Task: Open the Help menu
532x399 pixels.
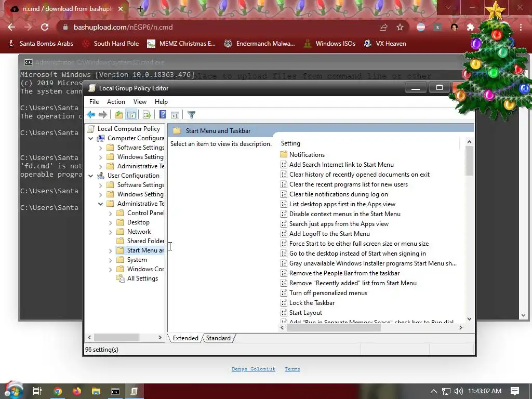Action: click(x=161, y=102)
